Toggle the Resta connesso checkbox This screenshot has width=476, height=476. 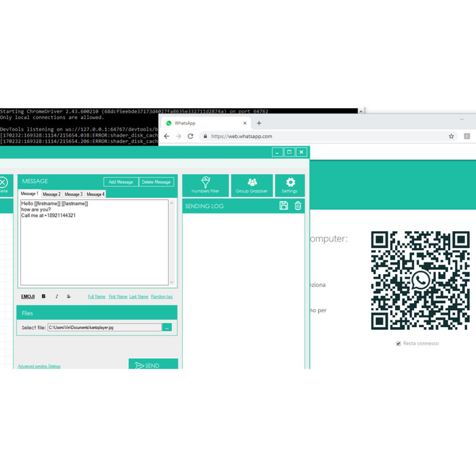click(x=398, y=343)
